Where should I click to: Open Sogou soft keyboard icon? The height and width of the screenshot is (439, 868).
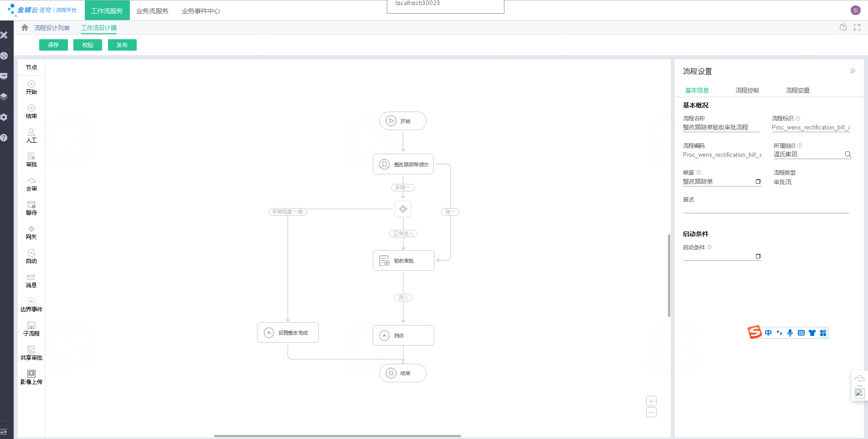pos(801,333)
